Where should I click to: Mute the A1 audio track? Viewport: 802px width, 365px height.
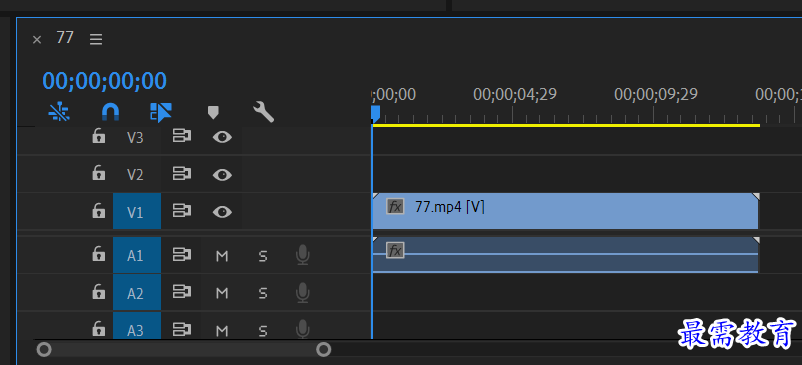(x=222, y=256)
